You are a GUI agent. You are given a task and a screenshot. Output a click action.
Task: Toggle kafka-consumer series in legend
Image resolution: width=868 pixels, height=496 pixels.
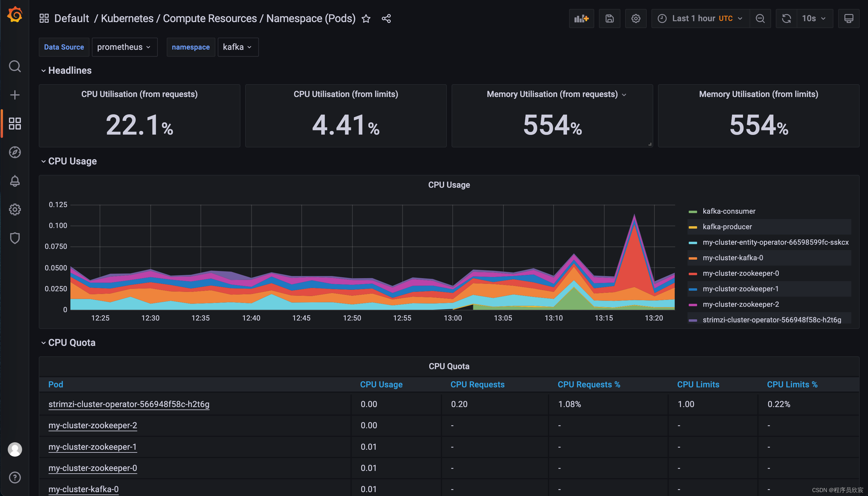[x=728, y=211]
